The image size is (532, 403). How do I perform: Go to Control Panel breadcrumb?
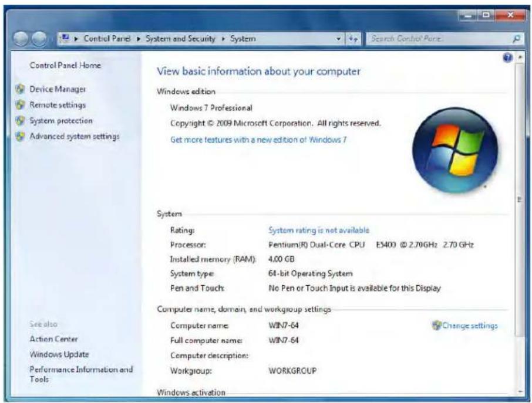coord(107,39)
